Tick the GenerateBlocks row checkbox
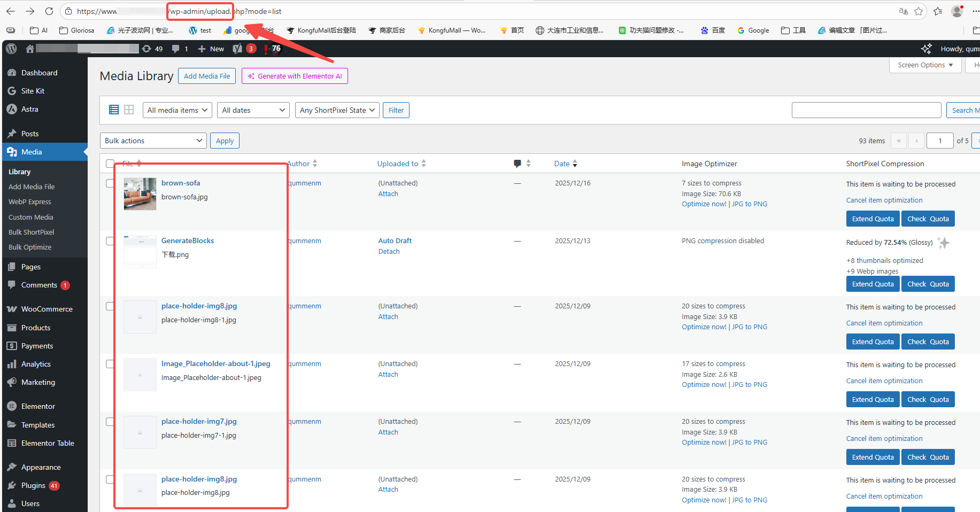 pos(110,241)
